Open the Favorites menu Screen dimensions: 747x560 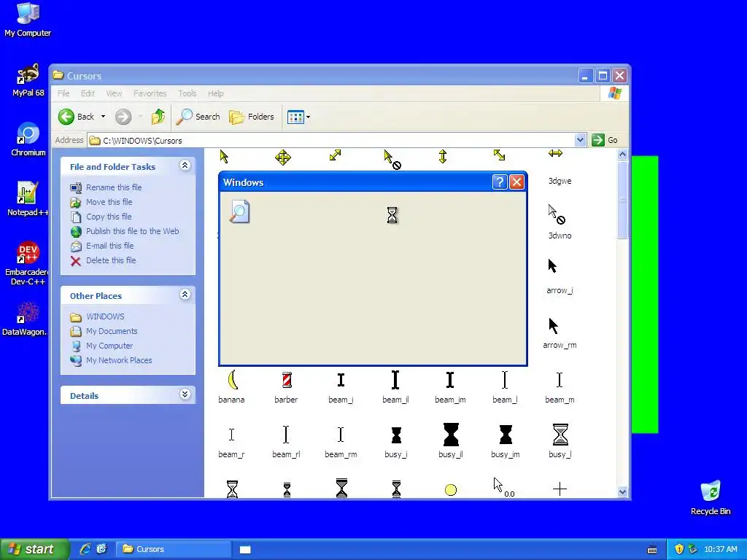pos(150,93)
